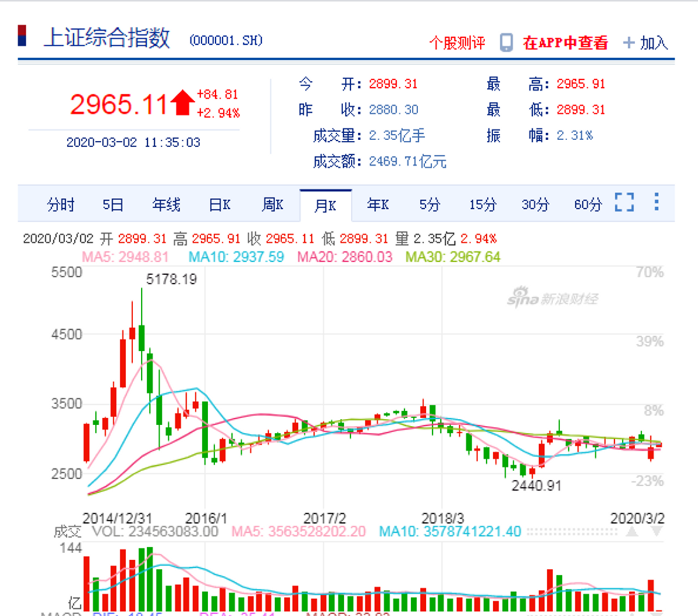This screenshot has height=616, width=698.
Task: Click the MA20: 2860.03 legend label
Action: click(345, 257)
